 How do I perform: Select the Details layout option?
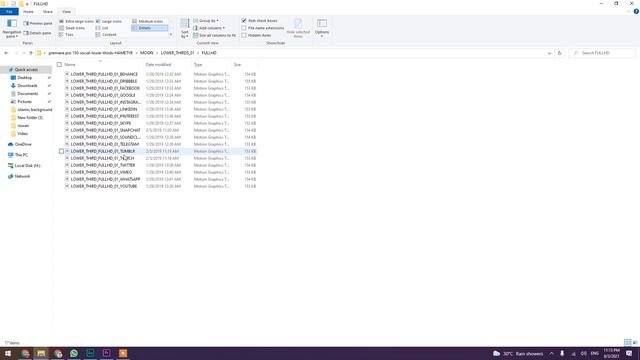pyautogui.click(x=149, y=28)
